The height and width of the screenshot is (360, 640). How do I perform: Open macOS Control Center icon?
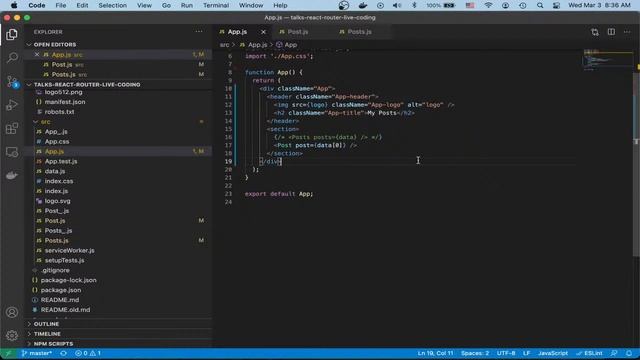click(556, 5)
